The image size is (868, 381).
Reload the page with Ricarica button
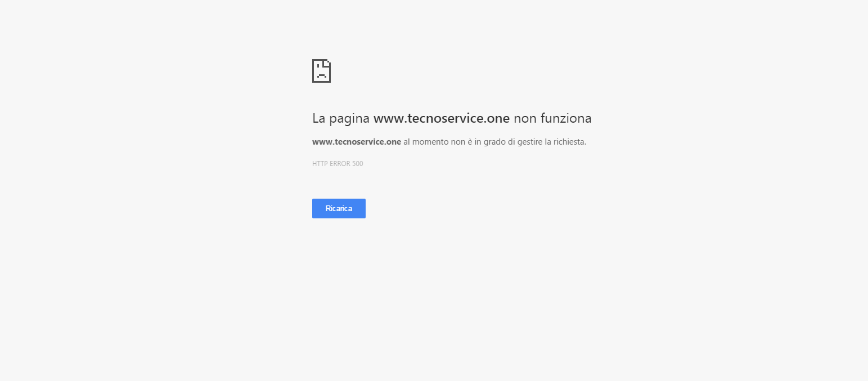[339, 208]
